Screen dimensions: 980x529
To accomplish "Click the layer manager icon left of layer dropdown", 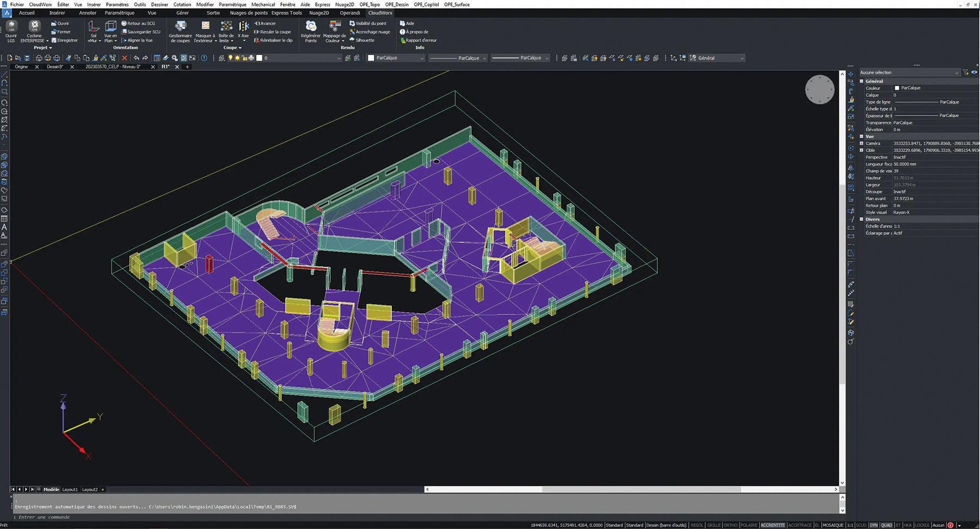I will [x=222, y=58].
